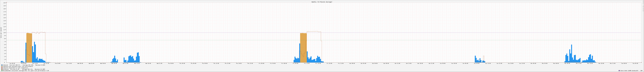Screen dimensions: 644x72
Task: Click the red link congestion legend swatch
Action: click(2, 68)
